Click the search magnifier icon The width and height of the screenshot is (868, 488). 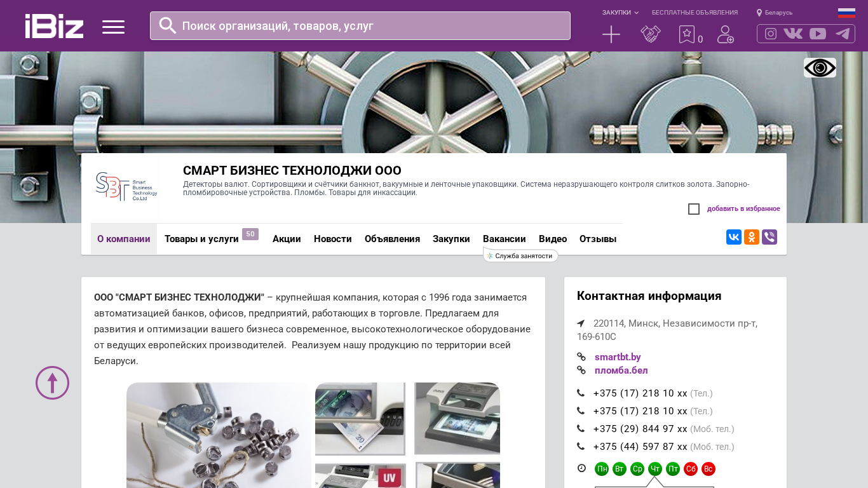point(168,25)
